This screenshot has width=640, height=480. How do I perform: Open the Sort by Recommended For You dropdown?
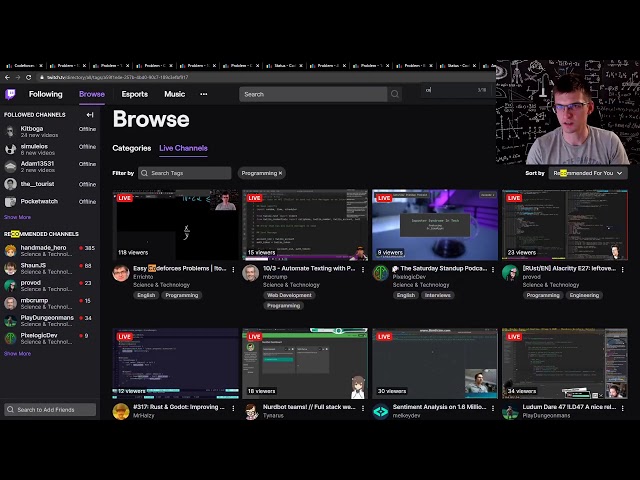(588, 173)
